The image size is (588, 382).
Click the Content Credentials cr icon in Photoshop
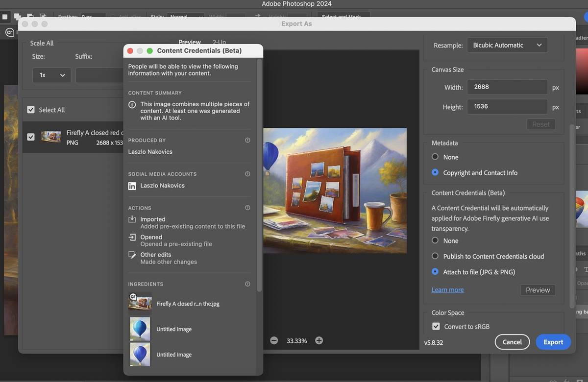9,32
